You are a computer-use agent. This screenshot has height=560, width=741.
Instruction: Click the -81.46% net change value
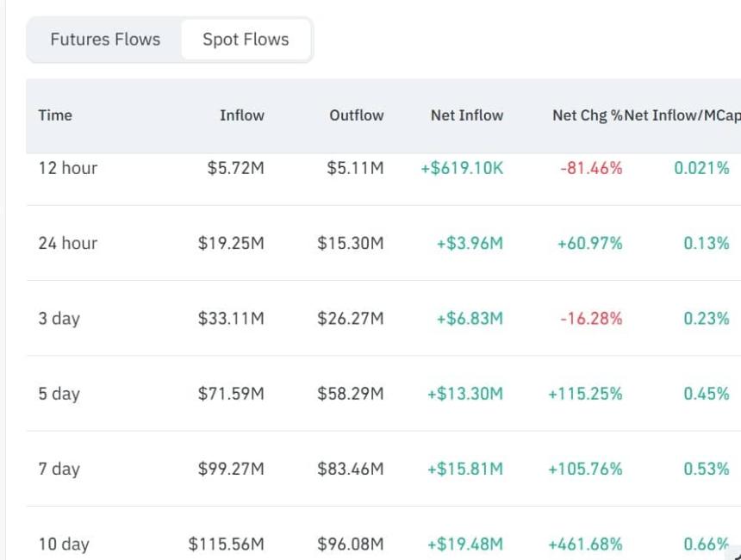click(591, 168)
